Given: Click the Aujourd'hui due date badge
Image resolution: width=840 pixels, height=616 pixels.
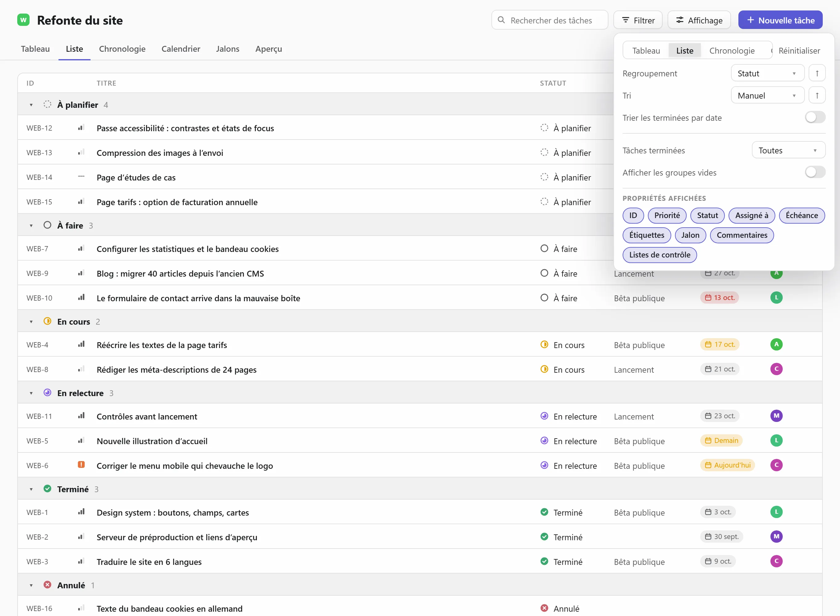Looking at the screenshot, I should coord(727,465).
